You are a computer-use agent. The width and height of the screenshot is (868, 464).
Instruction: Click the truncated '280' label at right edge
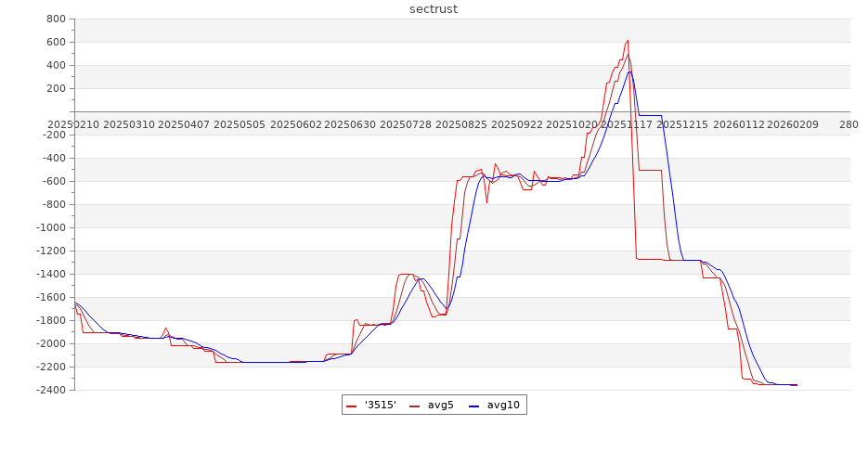coord(849,124)
